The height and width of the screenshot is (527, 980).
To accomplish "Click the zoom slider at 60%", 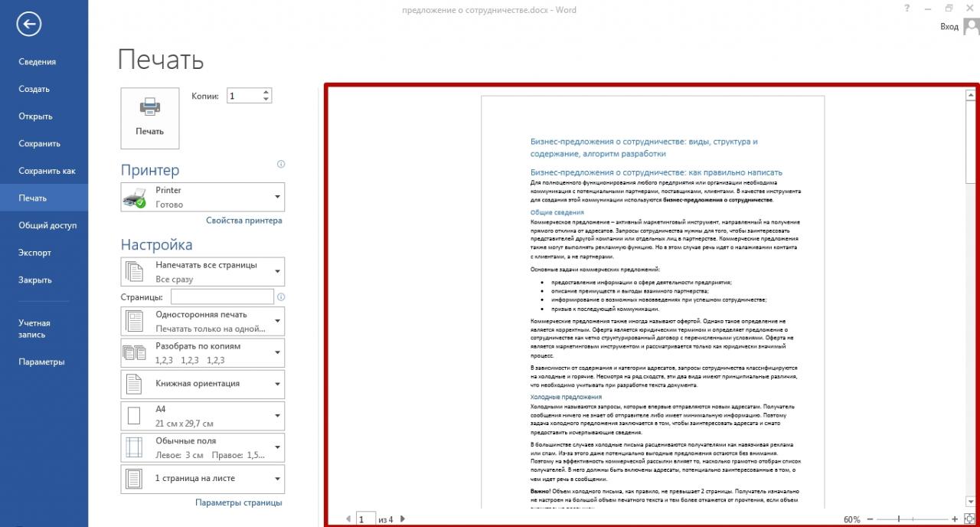I will (899, 519).
